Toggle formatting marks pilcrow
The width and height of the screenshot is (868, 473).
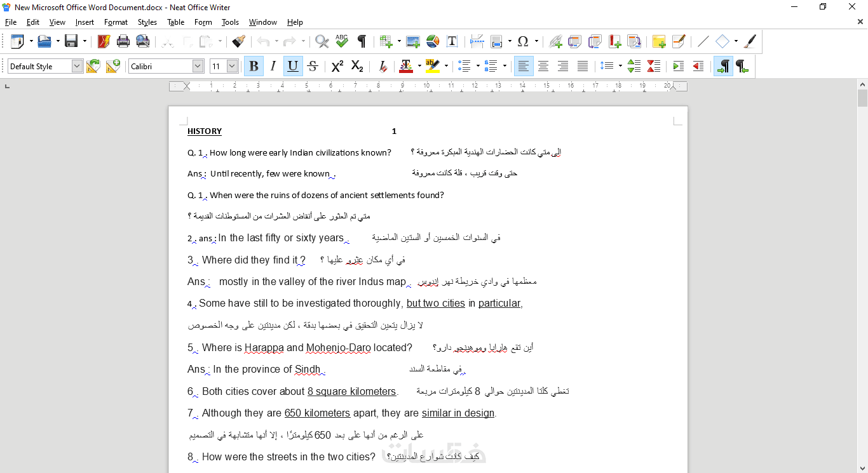coord(362,42)
